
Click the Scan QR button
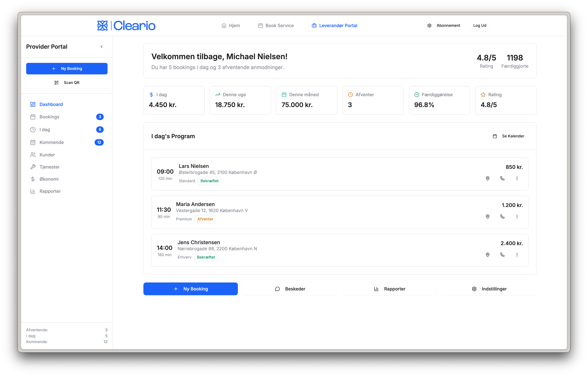click(67, 83)
